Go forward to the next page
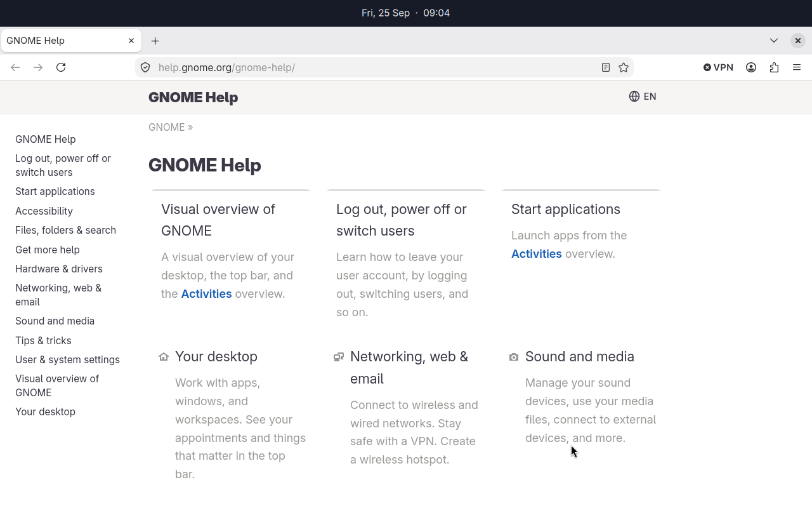This screenshot has width=812, height=508. 38,67
